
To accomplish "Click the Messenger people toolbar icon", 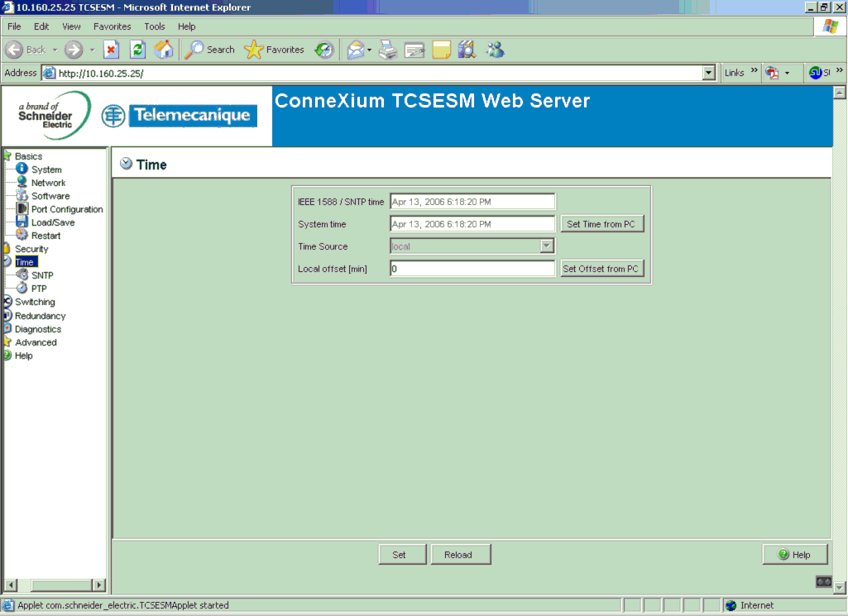I will click(495, 50).
